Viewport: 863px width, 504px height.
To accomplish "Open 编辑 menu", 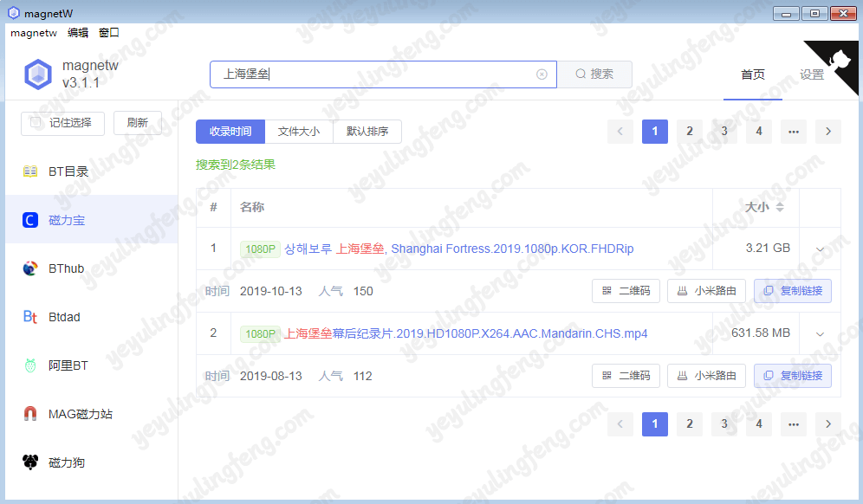I will pos(78,33).
